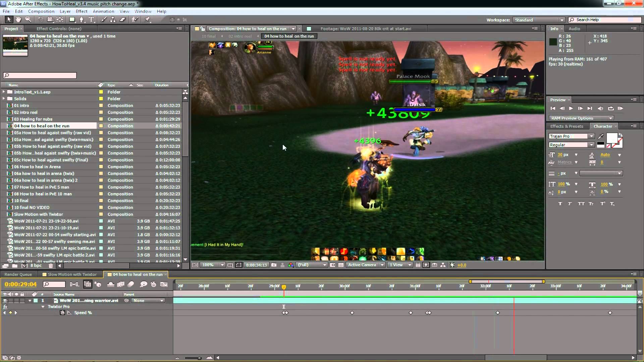Open the Active Camera dropdown
Viewport: 644px width, 362px height.
[x=366, y=265]
